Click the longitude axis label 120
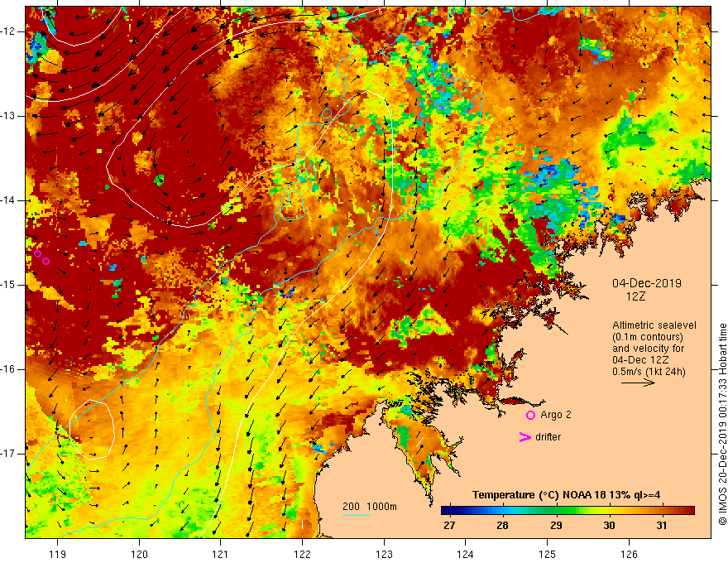Viewport: 728px width, 563px height. (x=139, y=554)
